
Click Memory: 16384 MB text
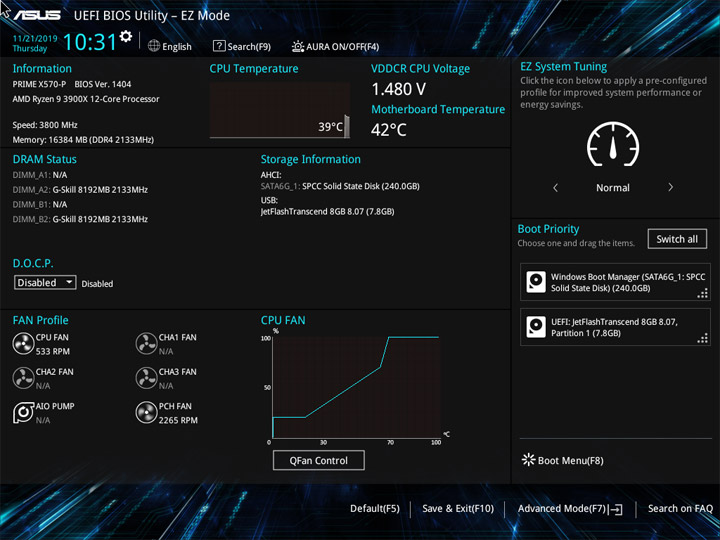tap(83, 140)
